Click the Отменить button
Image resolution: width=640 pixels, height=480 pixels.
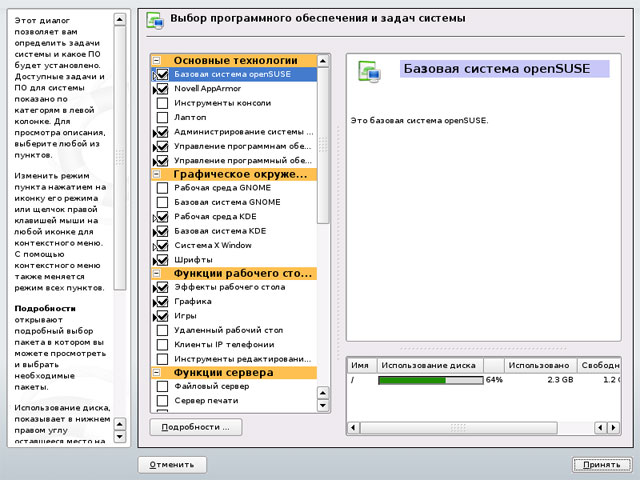(172, 464)
